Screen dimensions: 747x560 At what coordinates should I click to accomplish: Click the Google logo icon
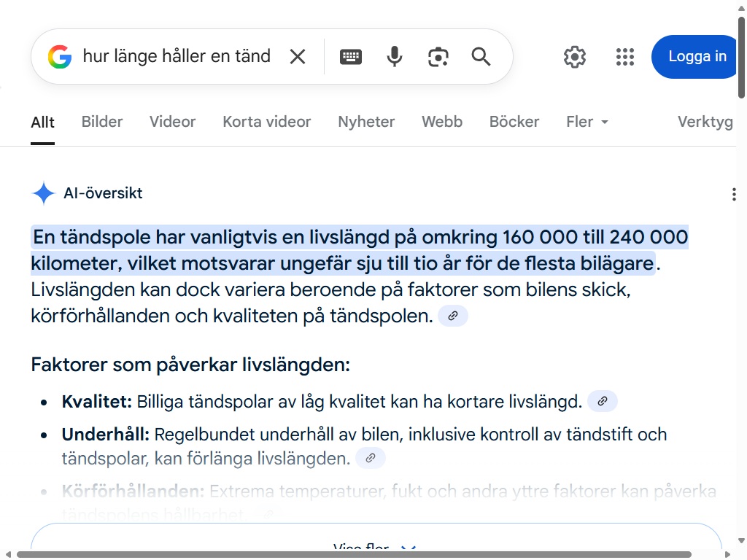(x=60, y=57)
